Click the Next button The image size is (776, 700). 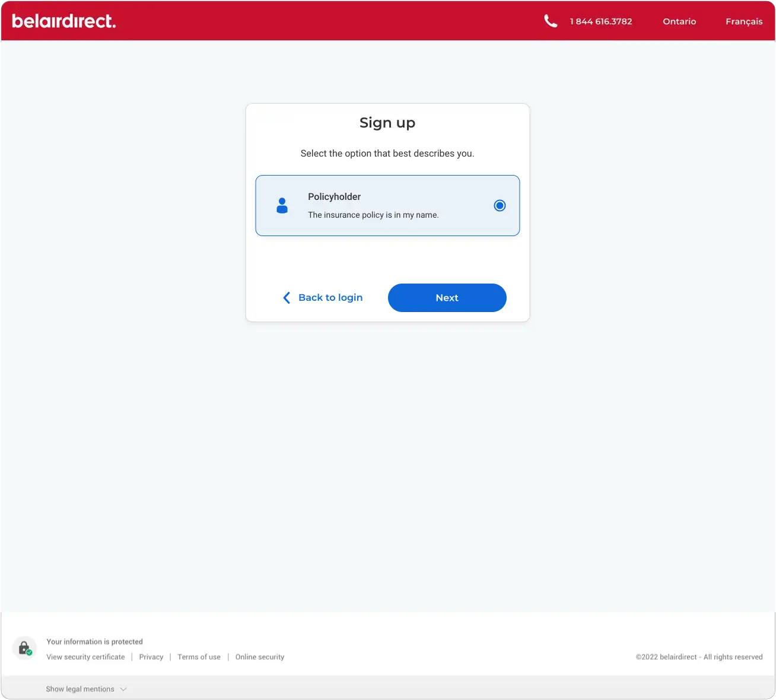[x=447, y=297]
